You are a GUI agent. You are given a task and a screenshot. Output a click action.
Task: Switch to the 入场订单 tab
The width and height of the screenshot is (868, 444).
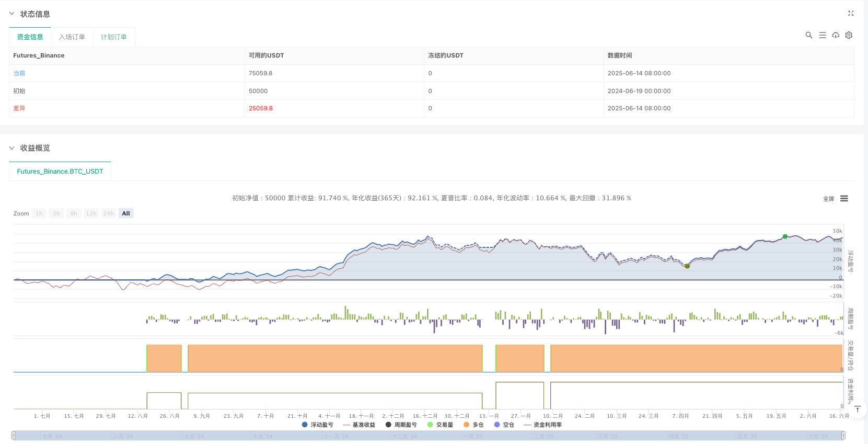tap(72, 37)
